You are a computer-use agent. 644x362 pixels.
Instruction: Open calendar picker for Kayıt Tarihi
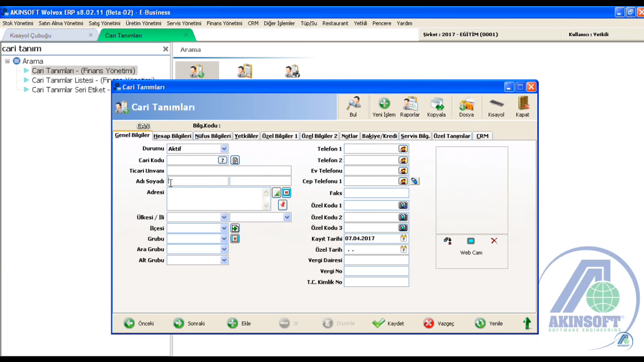click(x=404, y=239)
